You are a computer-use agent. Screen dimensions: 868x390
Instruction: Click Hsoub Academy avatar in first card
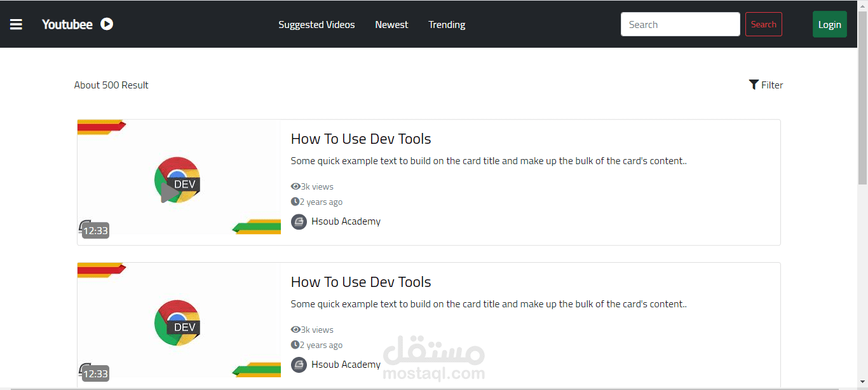point(299,221)
